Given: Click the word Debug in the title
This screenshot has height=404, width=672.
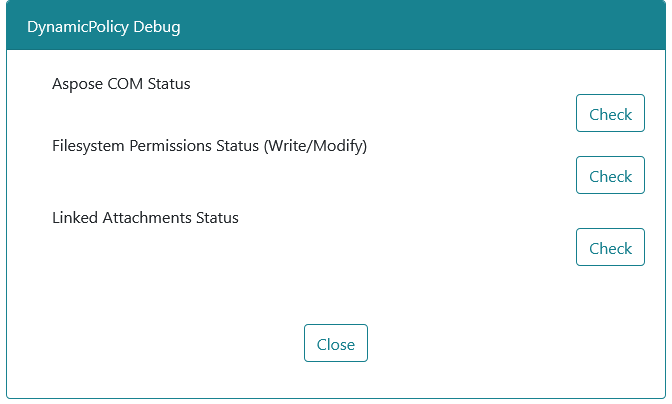Looking at the screenshot, I should [157, 27].
